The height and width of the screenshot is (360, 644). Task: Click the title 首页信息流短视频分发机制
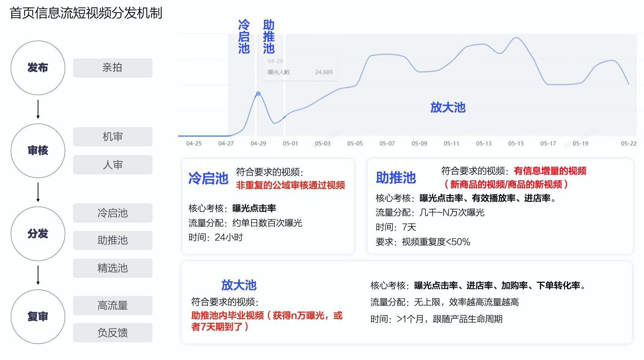click(86, 13)
